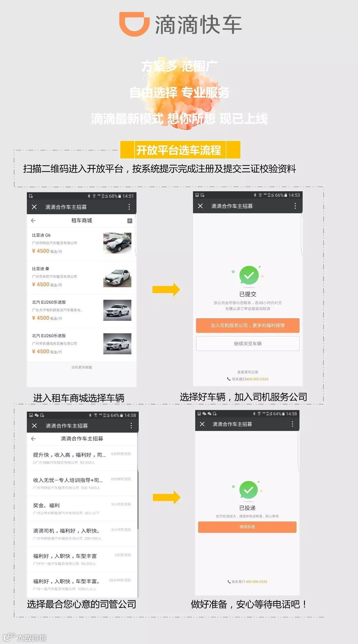Open three-dot menu on 已提交 screen
This screenshot has width=358, height=644.
coord(295,206)
